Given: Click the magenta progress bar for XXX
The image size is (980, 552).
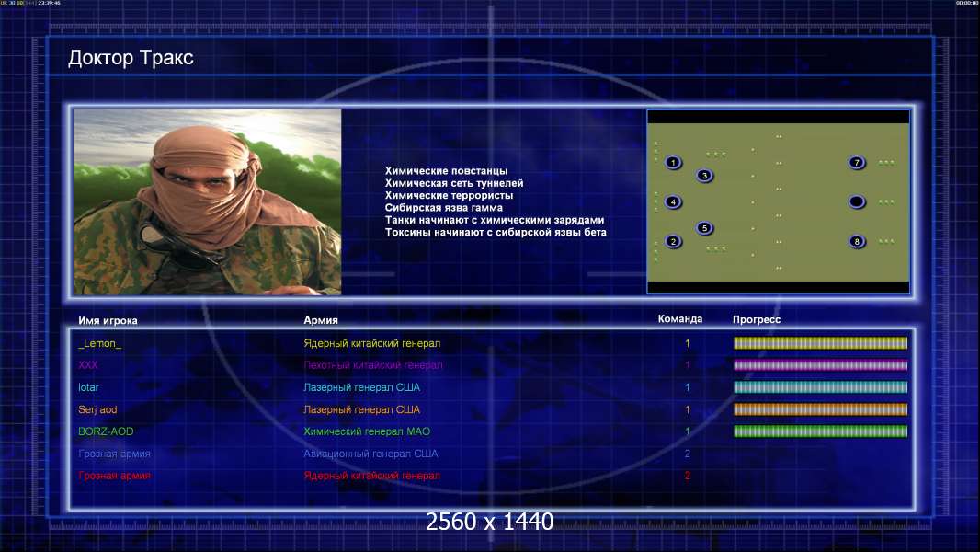Looking at the screenshot, I should coord(820,365).
